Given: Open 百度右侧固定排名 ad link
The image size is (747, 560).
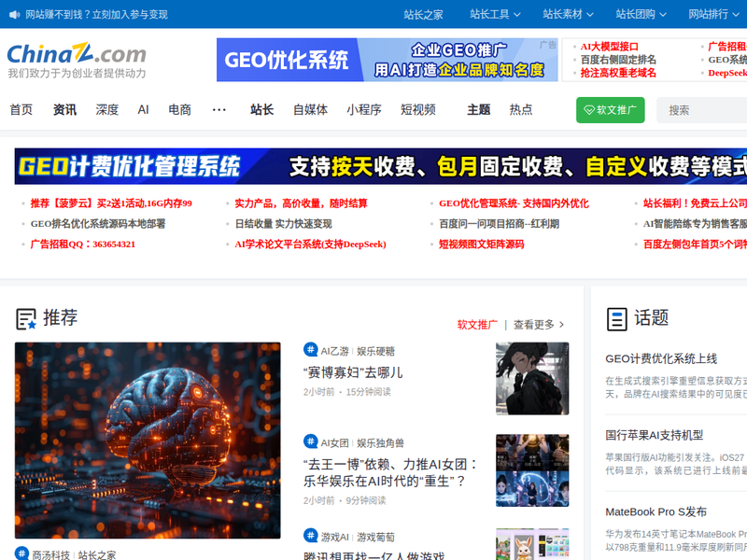Looking at the screenshot, I should [618, 60].
